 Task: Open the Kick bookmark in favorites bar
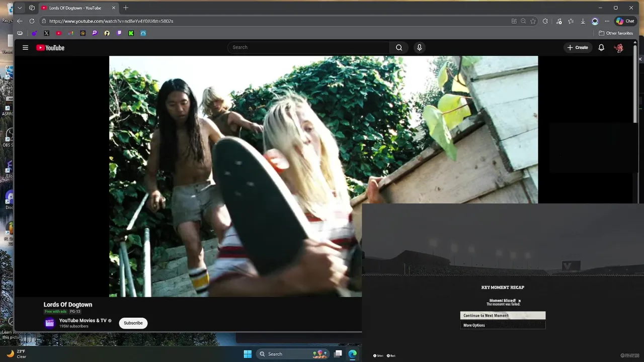pyautogui.click(x=131, y=33)
